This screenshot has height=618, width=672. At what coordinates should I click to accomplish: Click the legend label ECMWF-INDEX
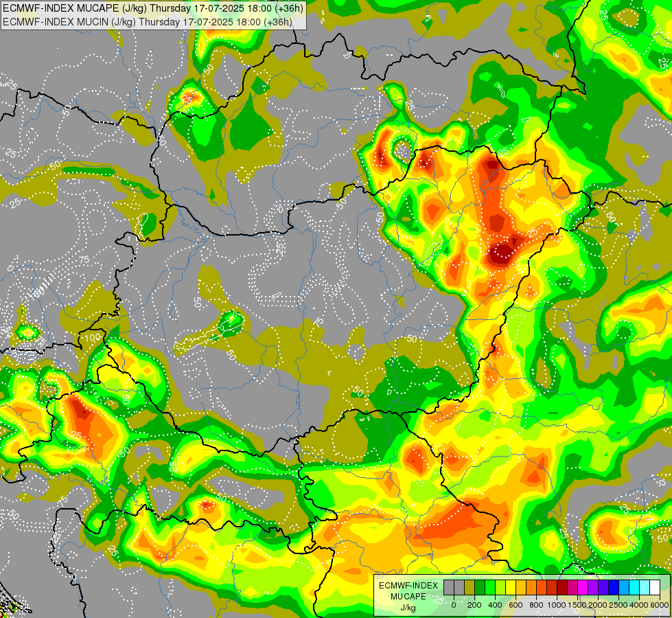pos(408,586)
